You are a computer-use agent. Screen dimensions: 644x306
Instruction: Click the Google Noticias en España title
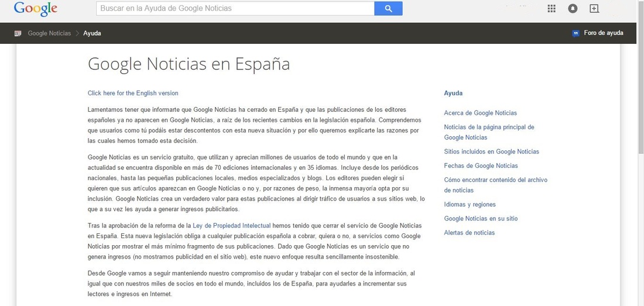click(189, 64)
